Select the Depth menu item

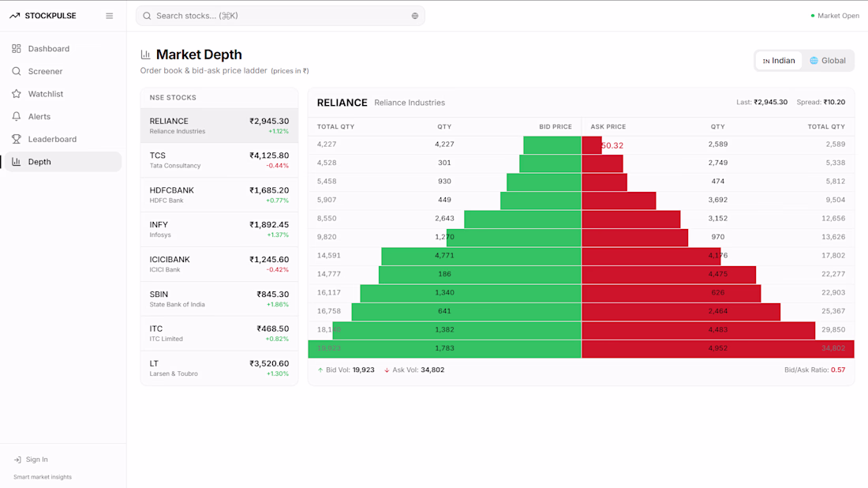point(63,162)
